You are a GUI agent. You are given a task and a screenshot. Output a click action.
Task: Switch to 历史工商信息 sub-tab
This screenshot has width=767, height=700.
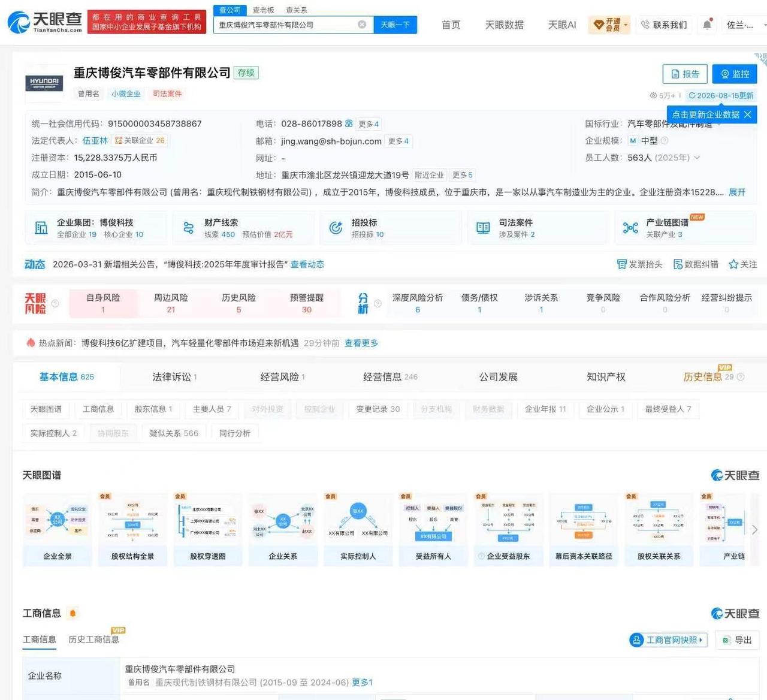click(93, 639)
